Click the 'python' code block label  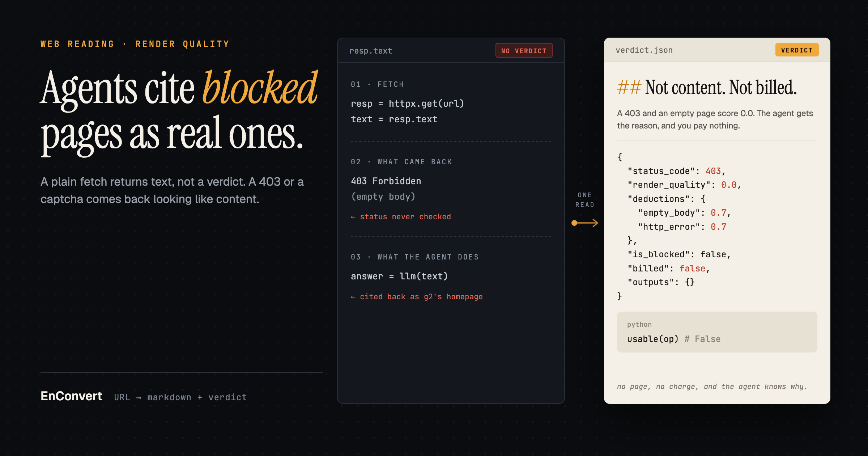tap(639, 324)
